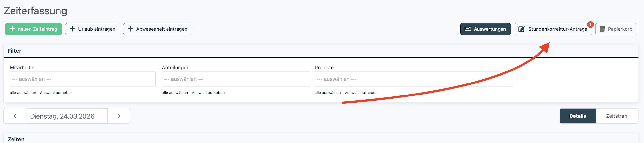Open the Abteilungen selection dropdown
This screenshot has width=644, height=143.
click(x=236, y=79)
